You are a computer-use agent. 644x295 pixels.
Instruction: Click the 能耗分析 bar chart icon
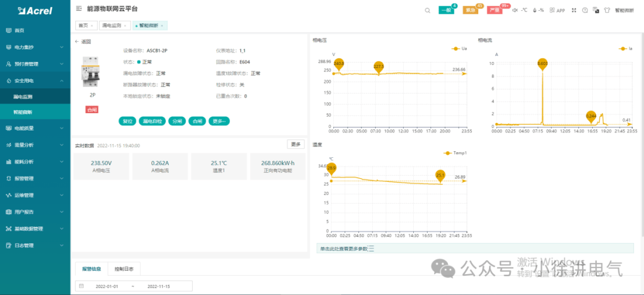click(8, 162)
